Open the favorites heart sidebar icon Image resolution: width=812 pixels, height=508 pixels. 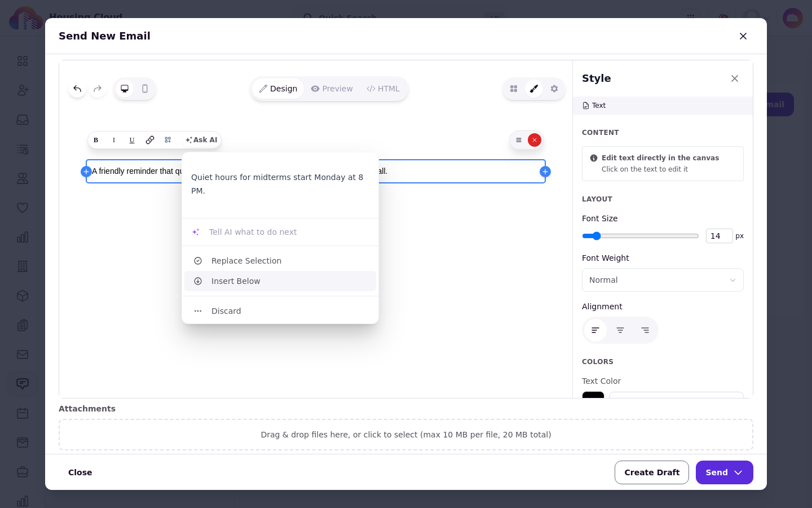23,208
